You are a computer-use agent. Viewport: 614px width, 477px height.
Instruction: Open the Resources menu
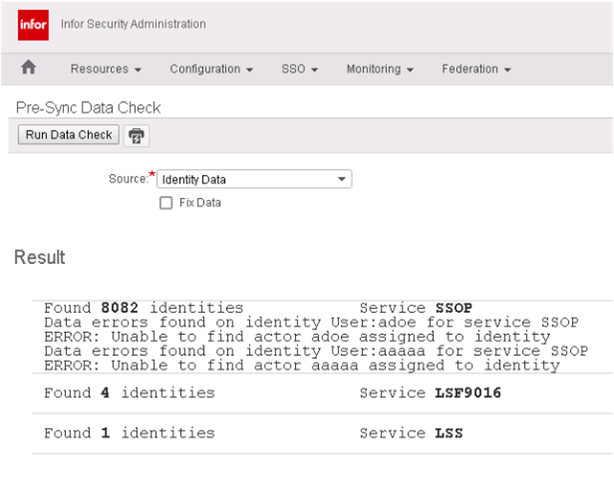pos(106,69)
